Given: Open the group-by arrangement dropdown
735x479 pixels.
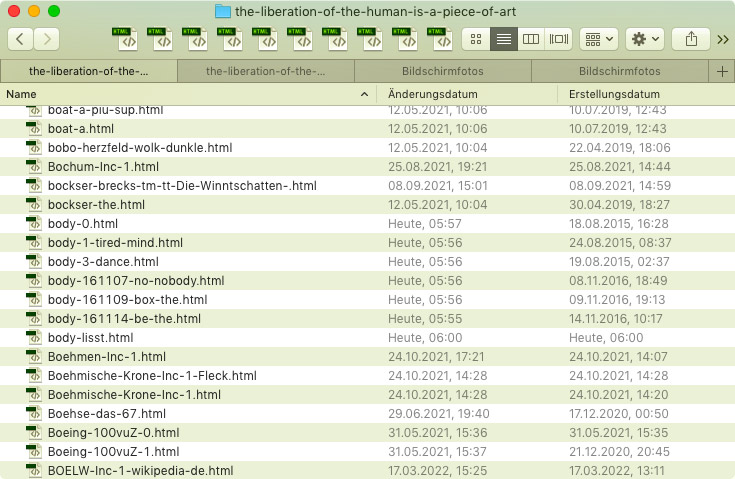Looking at the screenshot, I should (x=599, y=39).
